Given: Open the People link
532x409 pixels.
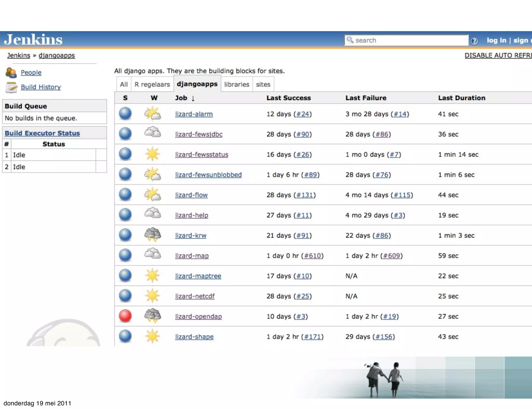Looking at the screenshot, I should 31,72.
